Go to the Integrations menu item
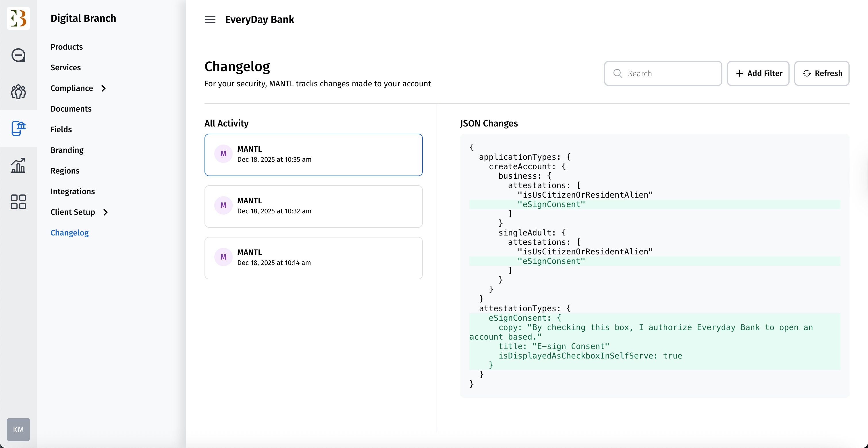This screenshot has width=868, height=448. coord(72,191)
